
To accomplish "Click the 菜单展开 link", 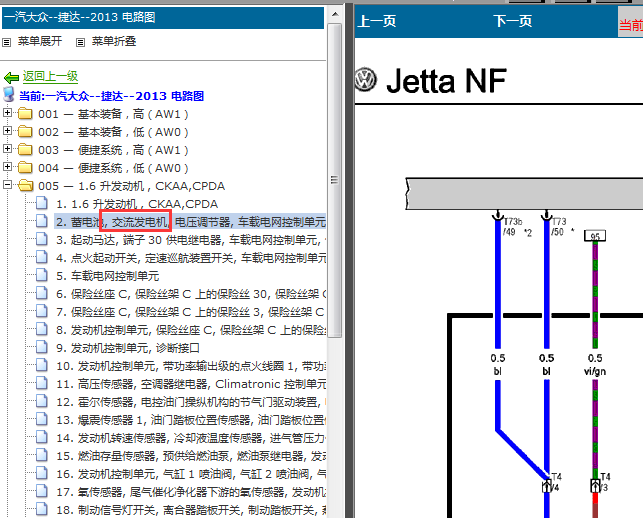I will (x=40, y=41).
